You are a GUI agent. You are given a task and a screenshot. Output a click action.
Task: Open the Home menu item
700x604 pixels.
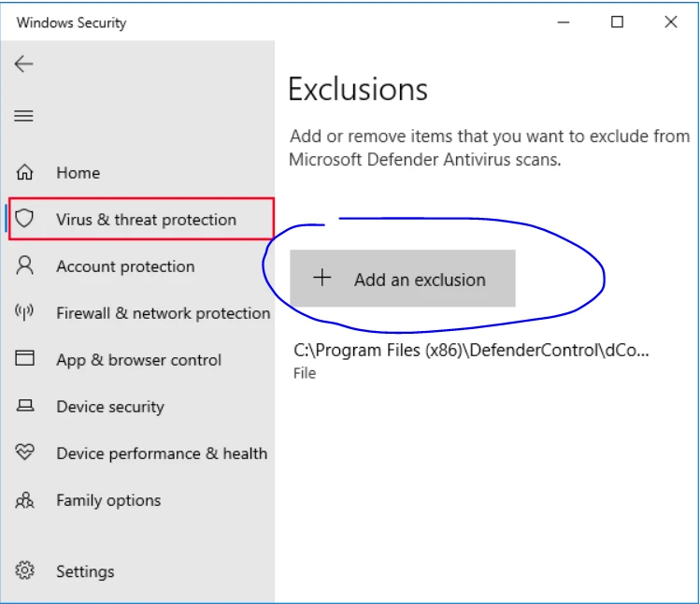(x=78, y=173)
